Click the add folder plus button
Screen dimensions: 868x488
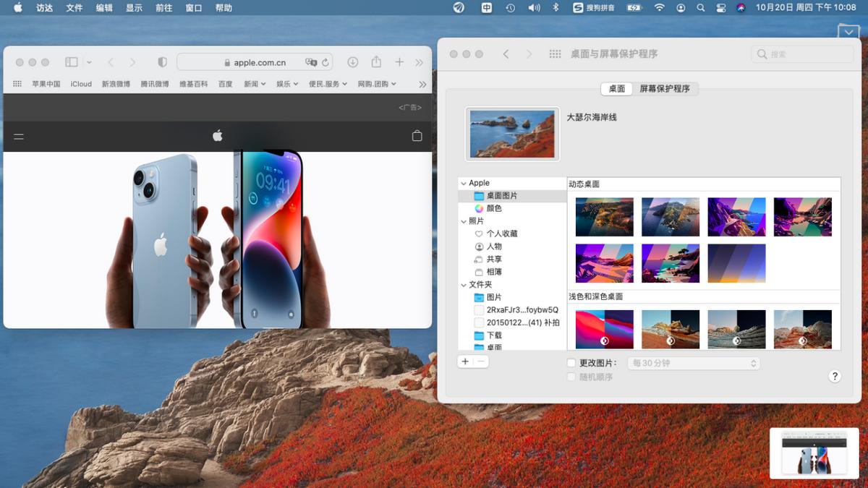[464, 361]
